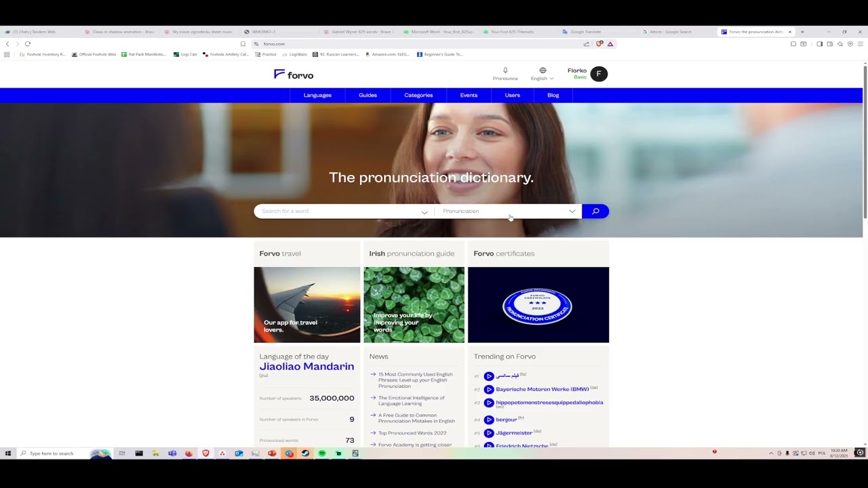This screenshot has width=868, height=488.
Task: Open the Blog menu
Action: (553, 95)
